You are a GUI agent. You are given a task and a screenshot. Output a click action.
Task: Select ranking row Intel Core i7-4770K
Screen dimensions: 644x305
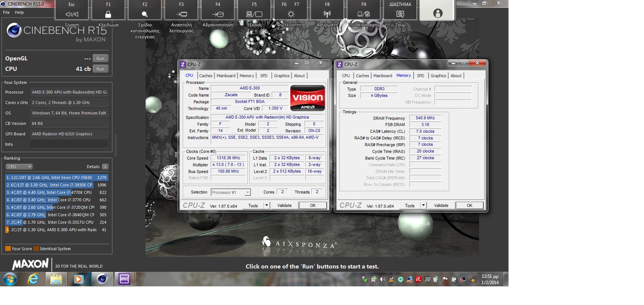click(57, 192)
